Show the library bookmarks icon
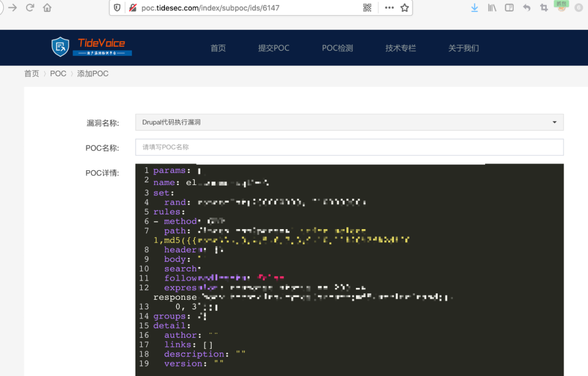This screenshot has height=376, width=588. tap(492, 8)
